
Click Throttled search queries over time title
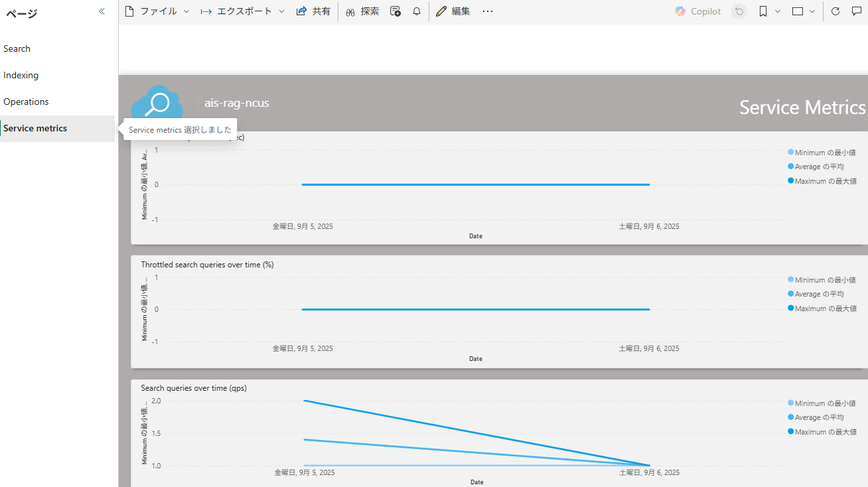[207, 265]
